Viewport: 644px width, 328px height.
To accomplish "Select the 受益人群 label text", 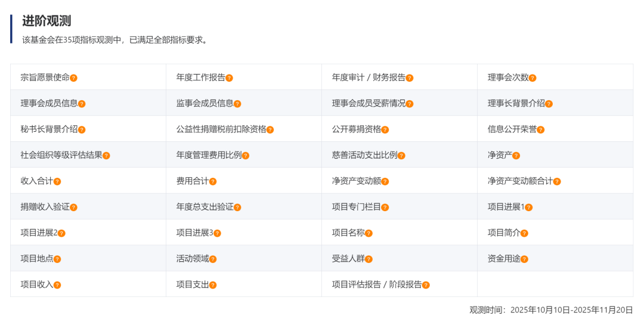I will (x=348, y=258).
